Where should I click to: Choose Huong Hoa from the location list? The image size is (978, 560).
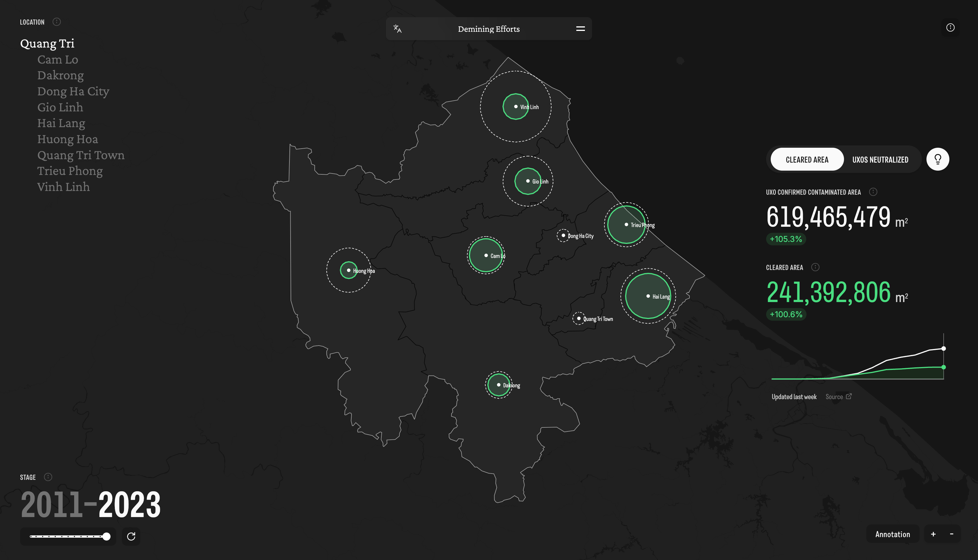[67, 139]
